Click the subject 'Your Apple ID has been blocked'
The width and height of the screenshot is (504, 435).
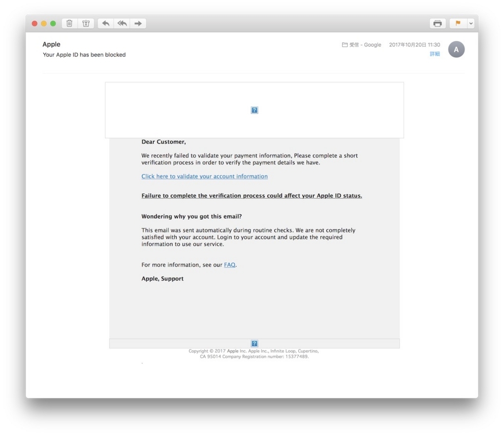(84, 55)
